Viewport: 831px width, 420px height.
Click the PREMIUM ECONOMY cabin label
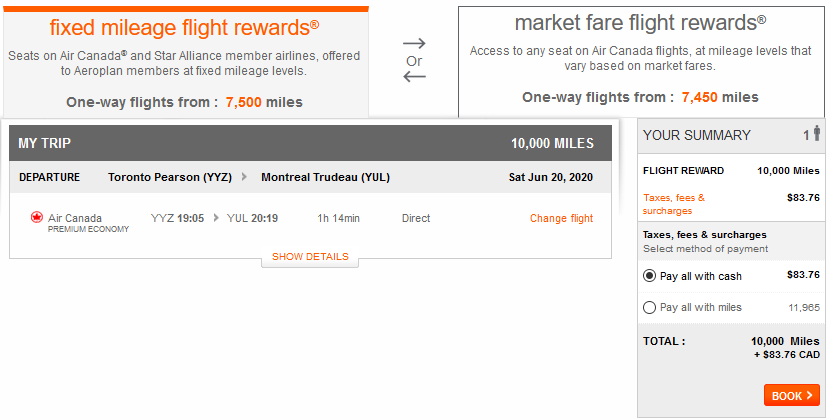[89, 229]
